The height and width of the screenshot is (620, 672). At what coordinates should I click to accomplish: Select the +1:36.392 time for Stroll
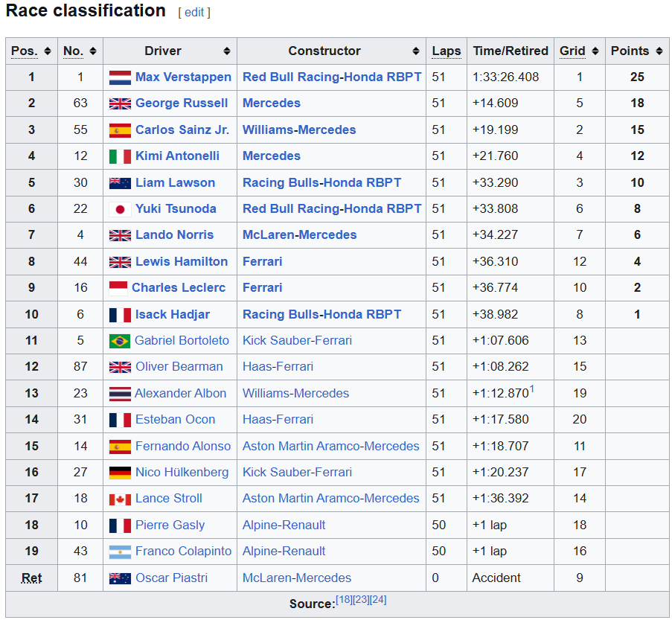click(500, 499)
